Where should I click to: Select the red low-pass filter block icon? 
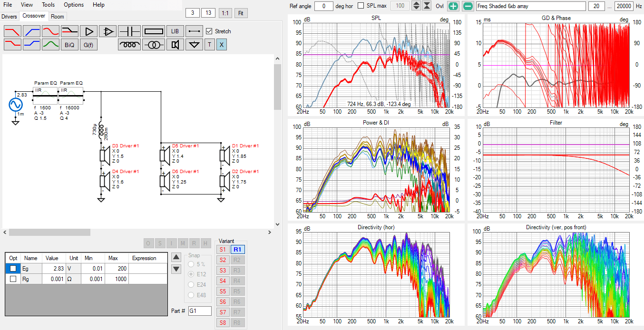click(12, 31)
